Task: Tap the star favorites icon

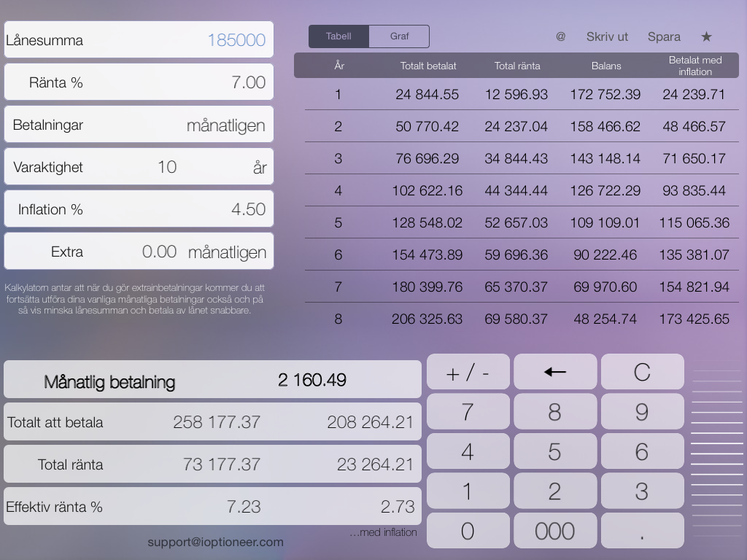Action: (x=705, y=36)
